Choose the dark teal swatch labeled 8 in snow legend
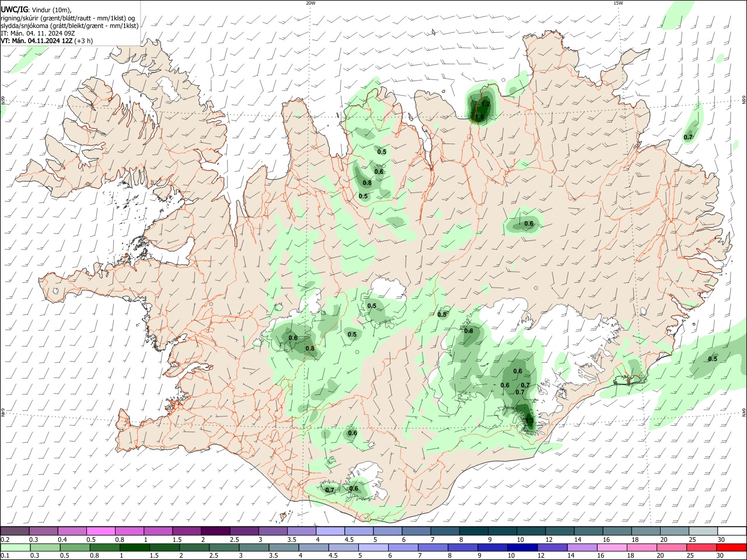The width and height of the screenshot is (747, 560). [473, 531]
